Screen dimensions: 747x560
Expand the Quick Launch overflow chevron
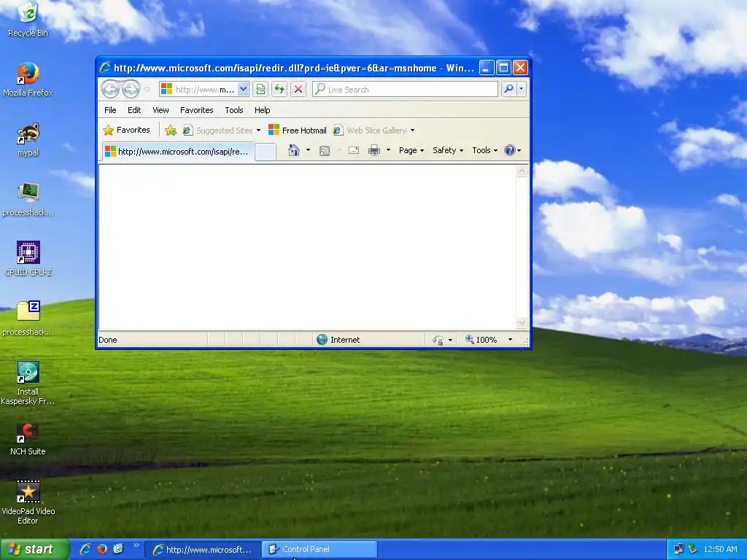coord(136,545)
